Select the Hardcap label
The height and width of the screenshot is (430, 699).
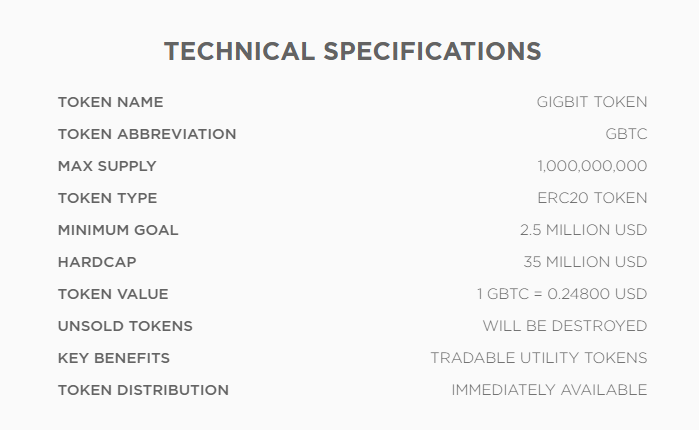coord(97,262)
